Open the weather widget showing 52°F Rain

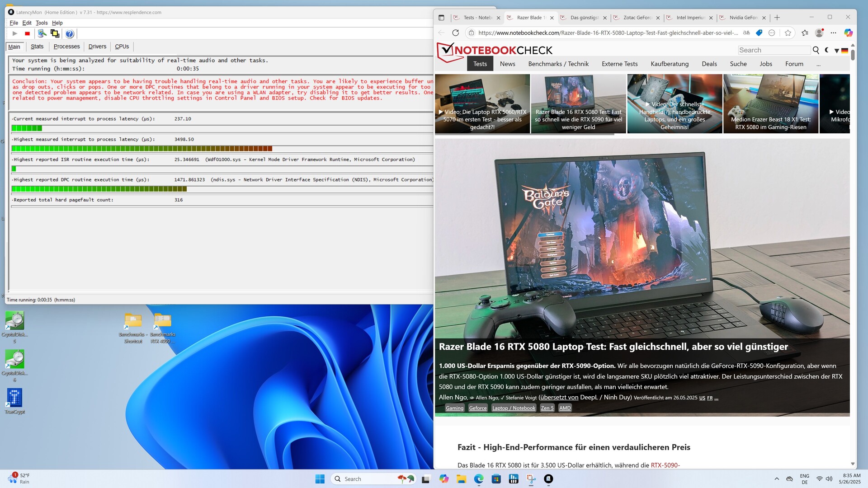19,479
